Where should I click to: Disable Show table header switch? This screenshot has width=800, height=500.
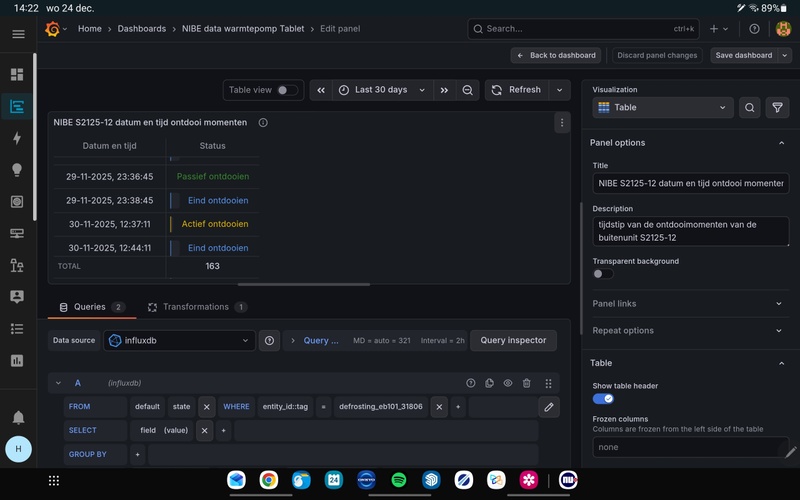coord(603,398)
